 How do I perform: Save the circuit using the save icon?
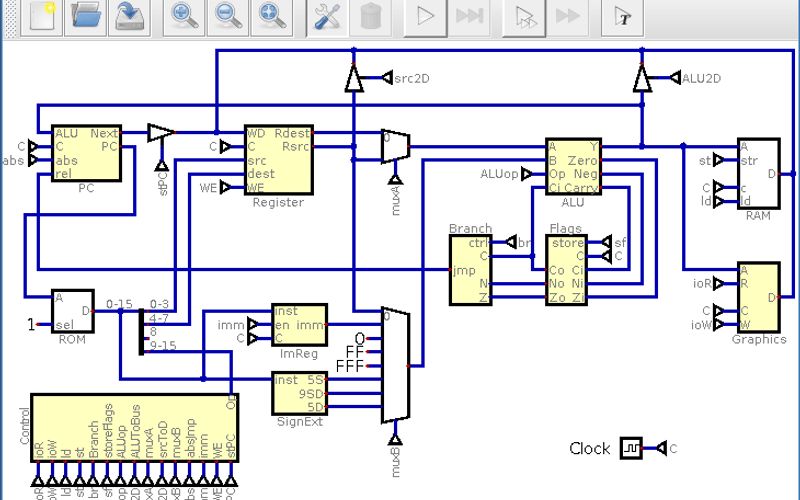(x=129, y=16)
